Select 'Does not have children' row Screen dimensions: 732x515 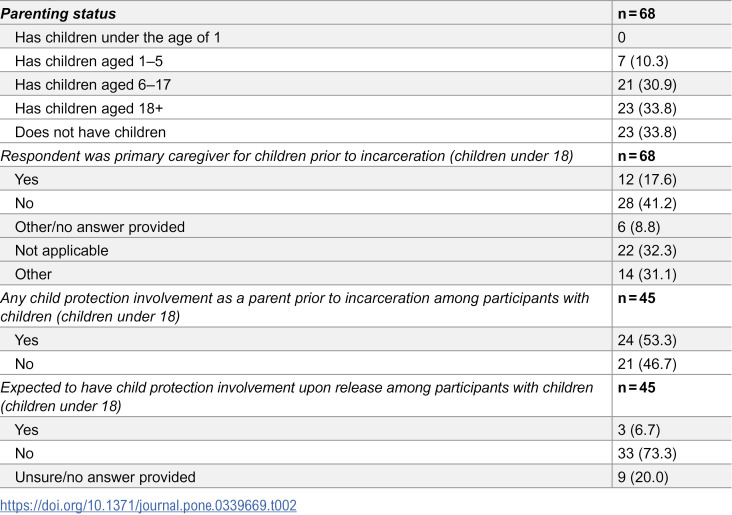pyautogui.click(x=366, y=132)
